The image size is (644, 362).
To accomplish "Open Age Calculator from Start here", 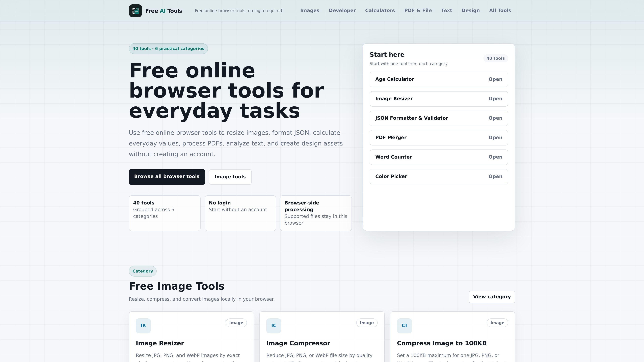I will (x=439, y=79).
